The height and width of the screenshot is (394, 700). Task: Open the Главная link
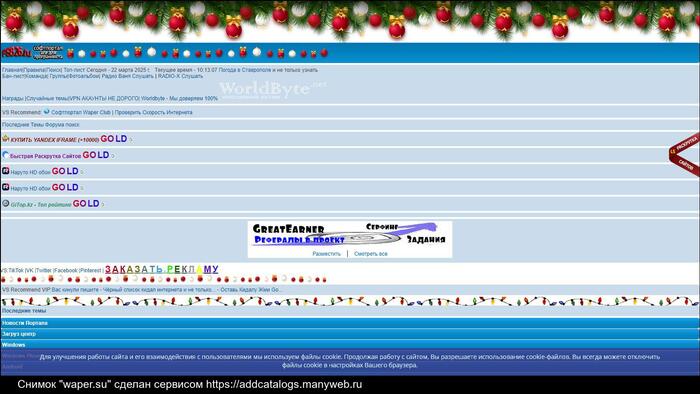click(12, 70)
